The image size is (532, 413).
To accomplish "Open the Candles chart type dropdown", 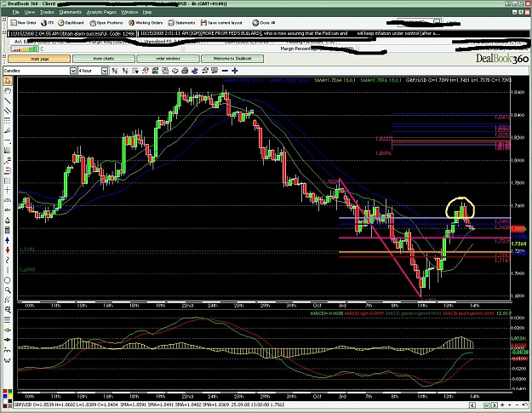I will point(73,71).
